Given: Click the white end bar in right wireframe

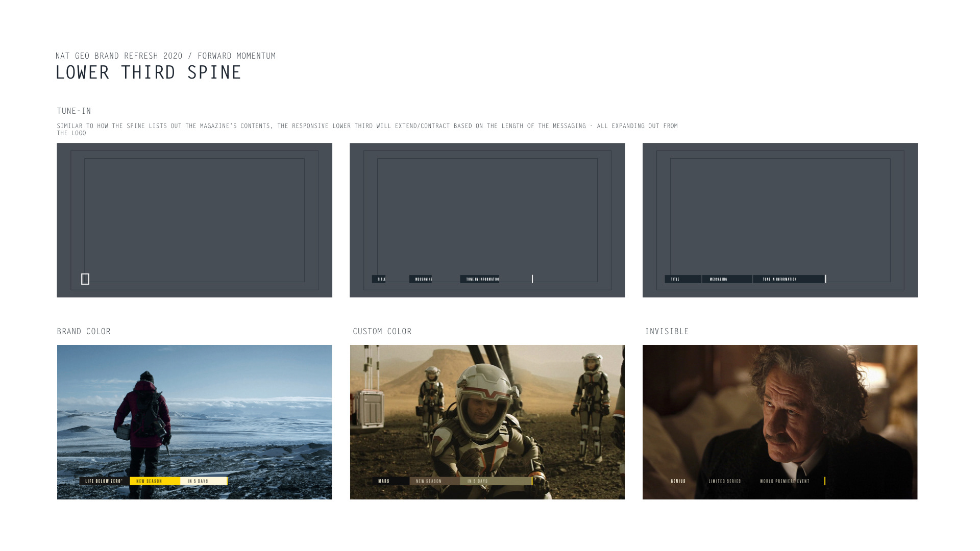Looking at the screenshot, I should (825, 279).
